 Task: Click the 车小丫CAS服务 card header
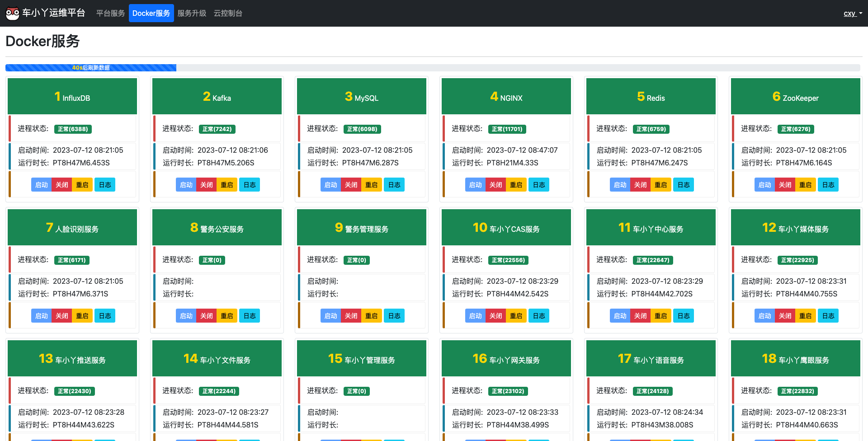pyautogui.click(x=506, y=227)
